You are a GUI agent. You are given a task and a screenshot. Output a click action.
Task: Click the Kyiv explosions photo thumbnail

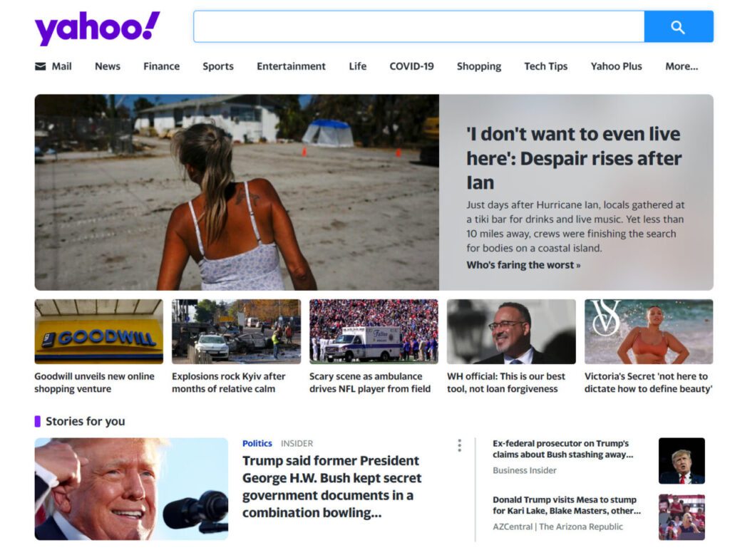[x=236, y=331]
